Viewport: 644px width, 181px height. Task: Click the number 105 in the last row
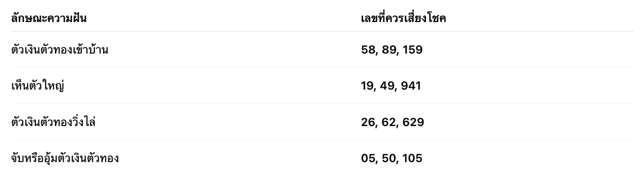pos(412,158)
